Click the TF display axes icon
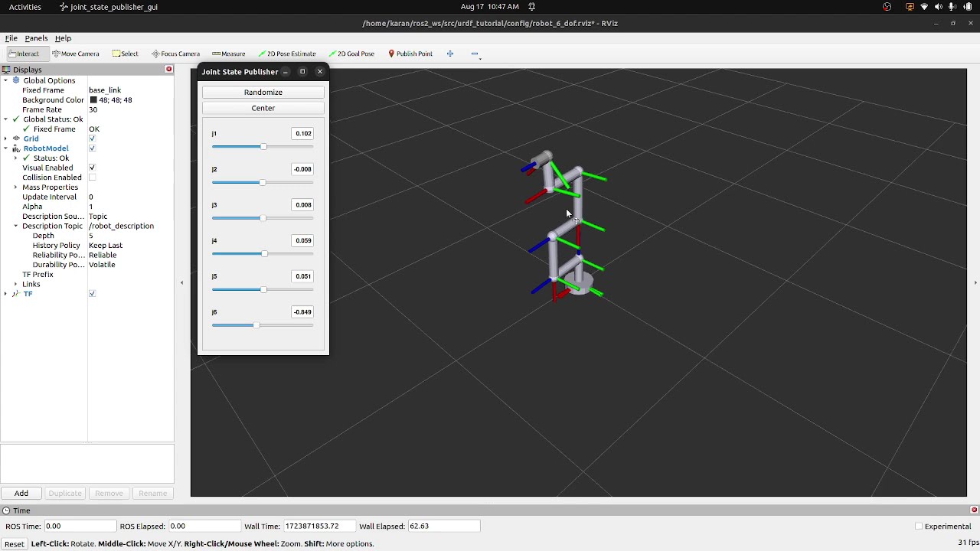Screen dimensions: 980x551 pos(16,294)
